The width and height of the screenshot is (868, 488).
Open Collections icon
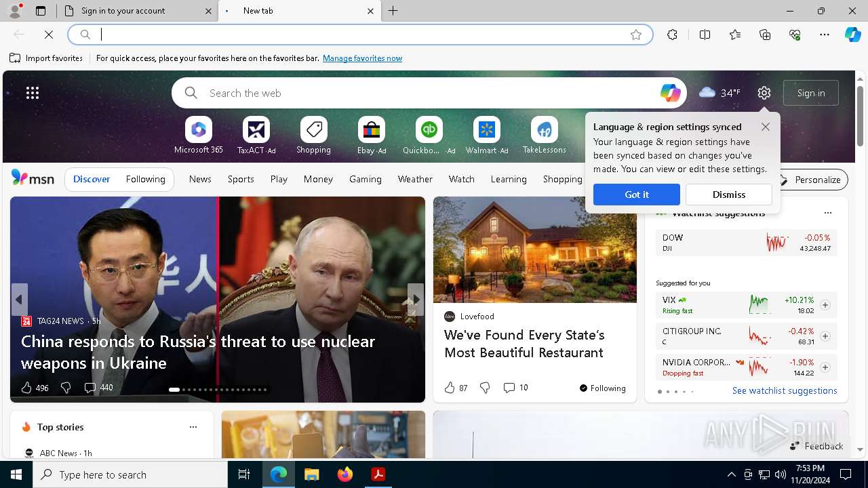click(765, 35)
